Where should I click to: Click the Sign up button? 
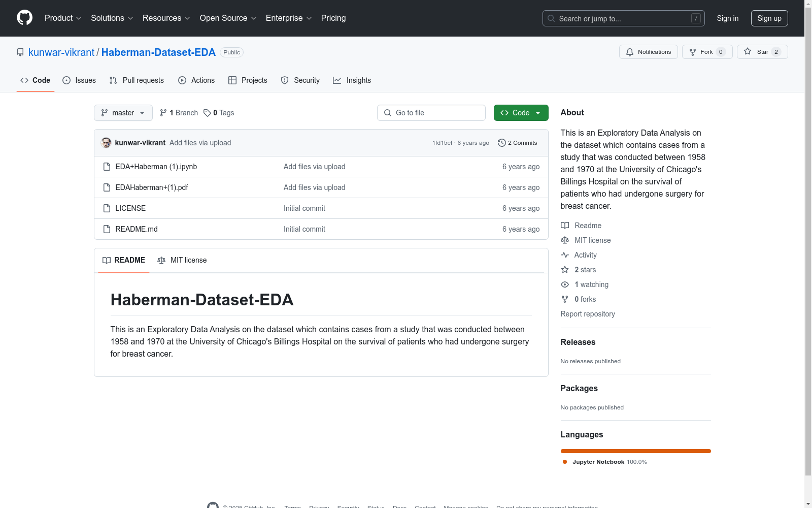coord(769,18)
